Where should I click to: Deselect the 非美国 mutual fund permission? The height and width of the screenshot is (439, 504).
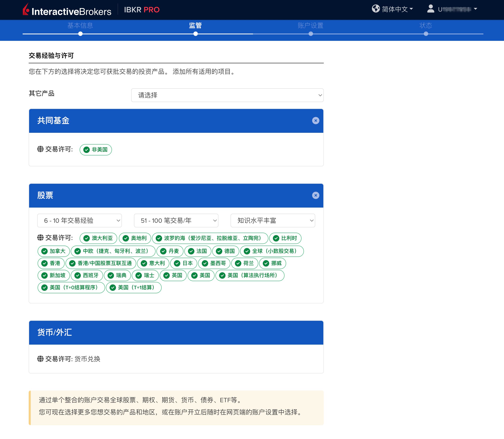point(96,150)
